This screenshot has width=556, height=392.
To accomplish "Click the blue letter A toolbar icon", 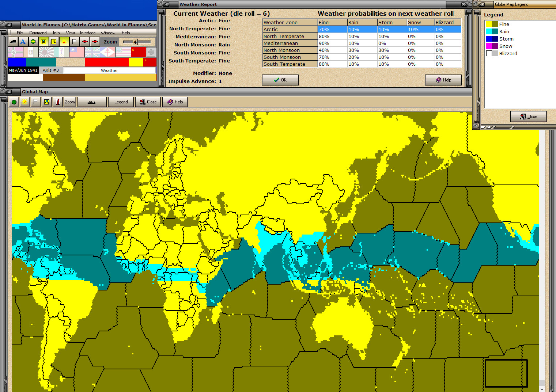I will tap(23, 42).
